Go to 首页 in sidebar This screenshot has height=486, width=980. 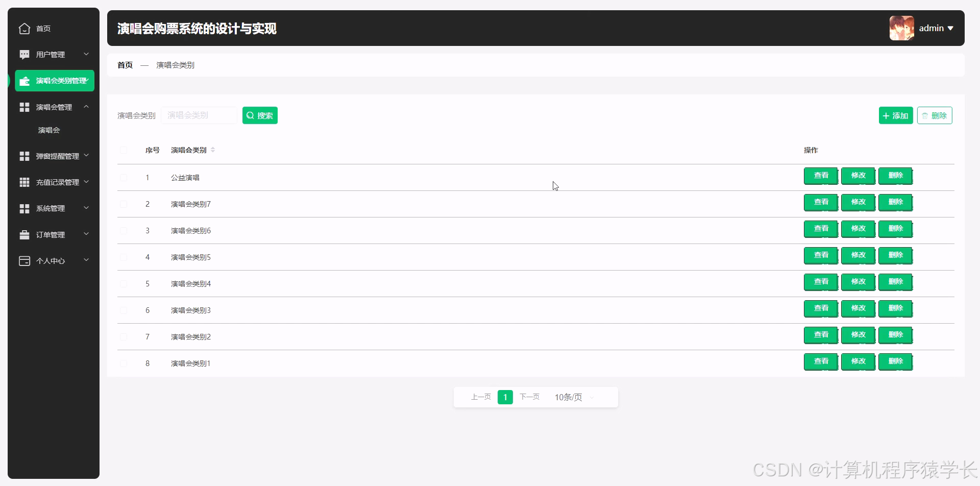43,29
